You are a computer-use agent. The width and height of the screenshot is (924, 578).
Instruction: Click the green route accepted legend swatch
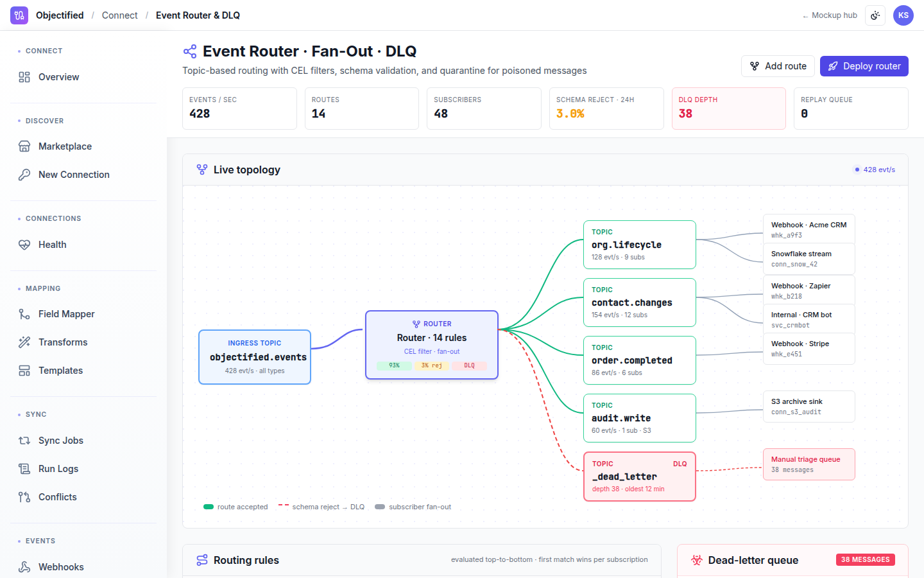pos(209,507)
